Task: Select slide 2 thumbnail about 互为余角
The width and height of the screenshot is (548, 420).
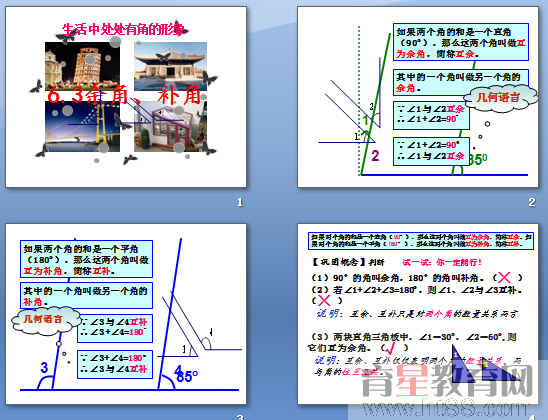Action: 418,97
